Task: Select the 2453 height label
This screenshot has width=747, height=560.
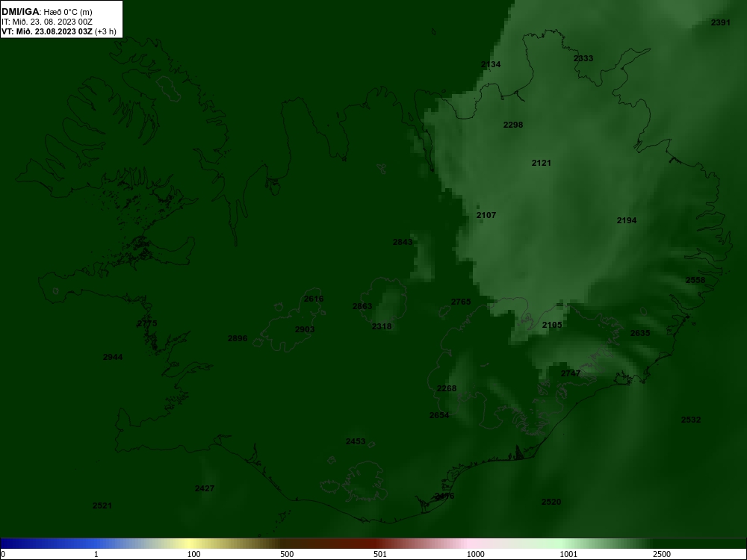Action: click(x=356, y=441)
